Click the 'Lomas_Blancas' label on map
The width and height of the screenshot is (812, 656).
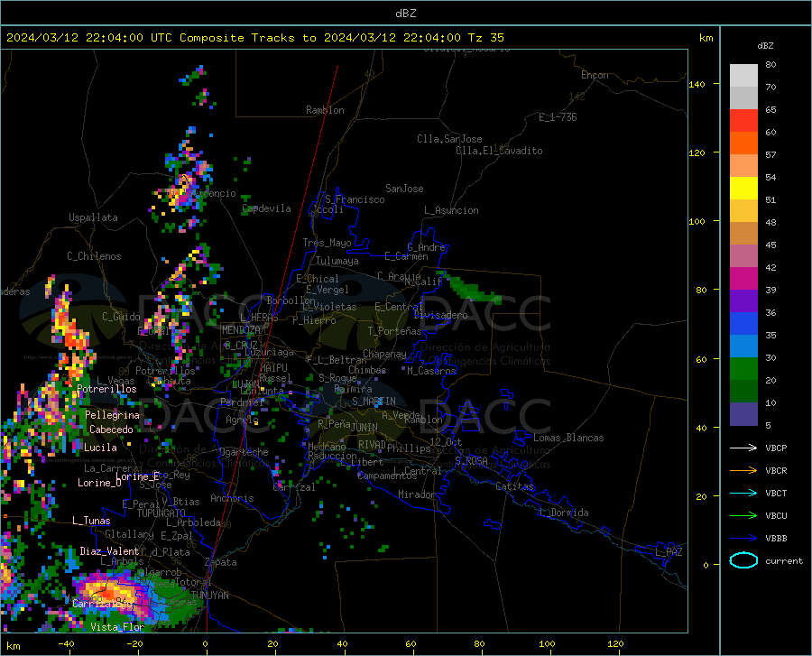pyautogui.click(x=568, y=438)
